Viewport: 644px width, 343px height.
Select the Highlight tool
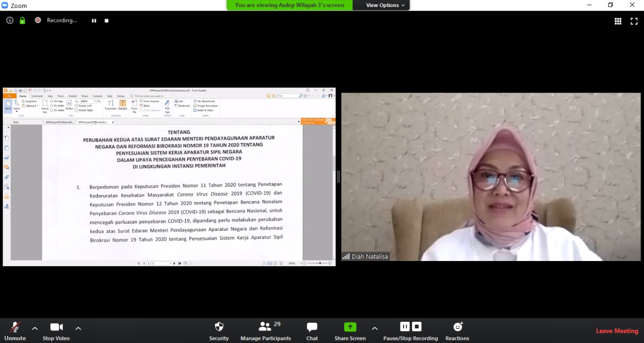pos(123,105)
